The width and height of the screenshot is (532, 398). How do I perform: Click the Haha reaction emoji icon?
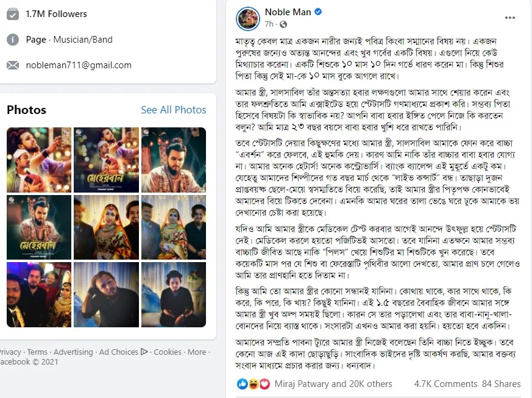[x=254, y=384]
